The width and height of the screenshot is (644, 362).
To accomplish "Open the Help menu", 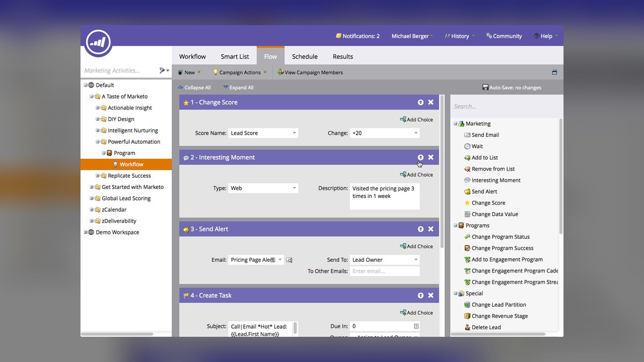I will pyautogui.click(x=546, y=36).
